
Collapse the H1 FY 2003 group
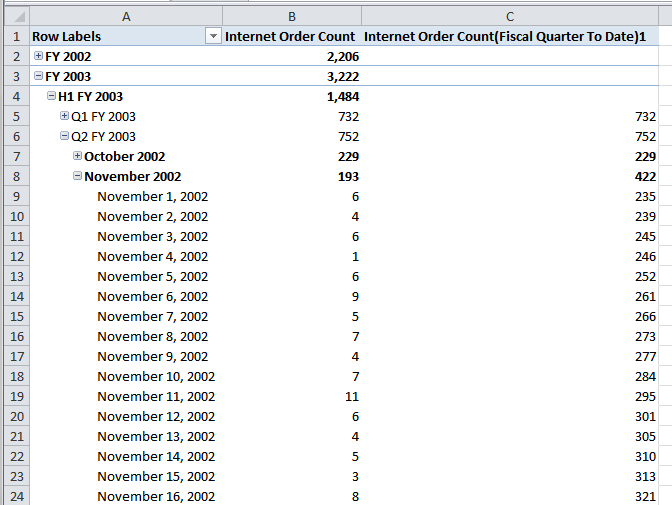(51, 96)
